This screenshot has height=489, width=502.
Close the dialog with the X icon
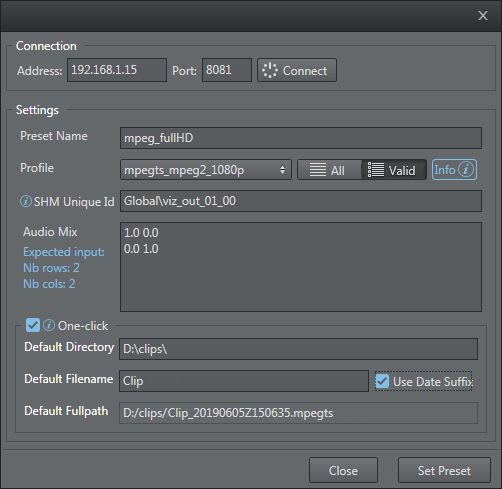click(x=483, y=15)
